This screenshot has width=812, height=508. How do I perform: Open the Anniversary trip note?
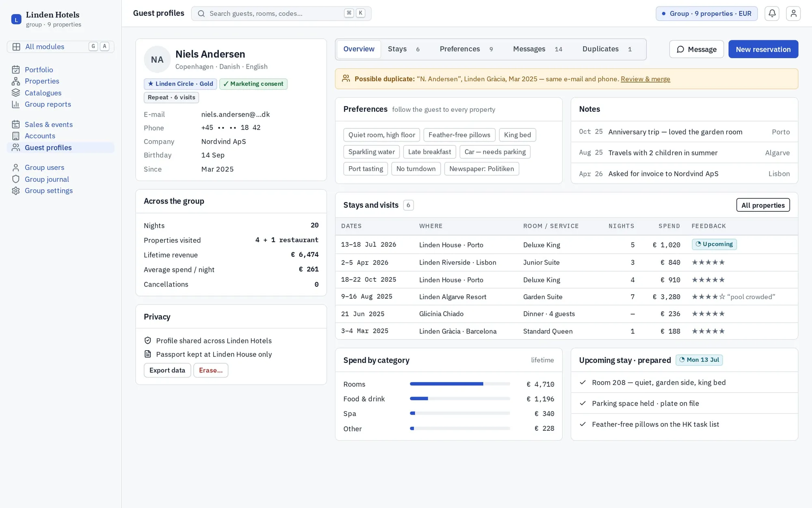[x=684, y=132]
